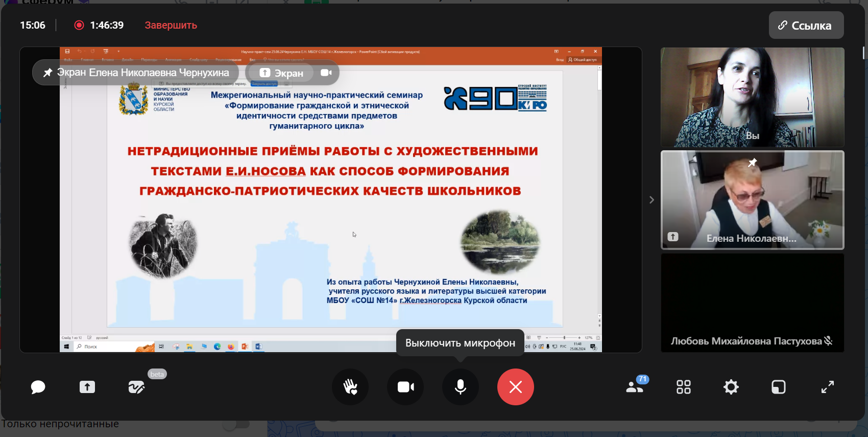The image size is (868, 437).
Task: Click Закрыть доступ in shared screen
Action: (264, 84)
